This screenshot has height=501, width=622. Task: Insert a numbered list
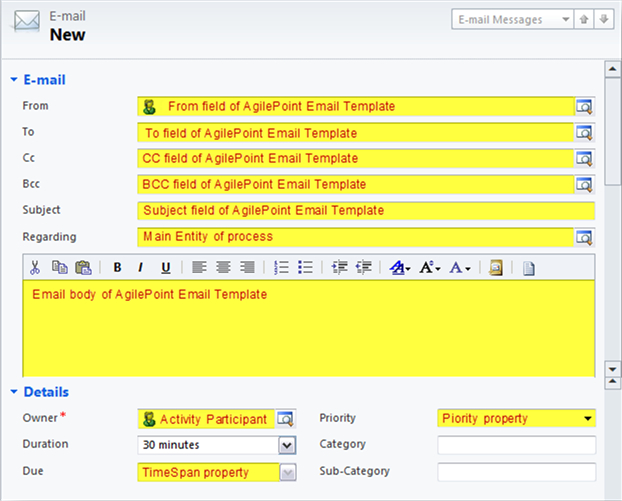[x=282, y=267]
